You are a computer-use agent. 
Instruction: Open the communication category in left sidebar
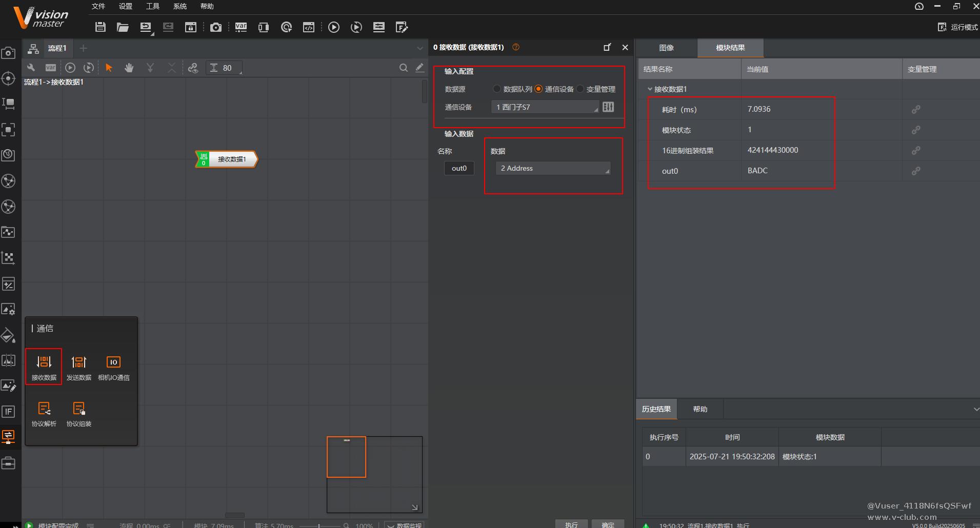pyautogui.click(x=8, y=437)
